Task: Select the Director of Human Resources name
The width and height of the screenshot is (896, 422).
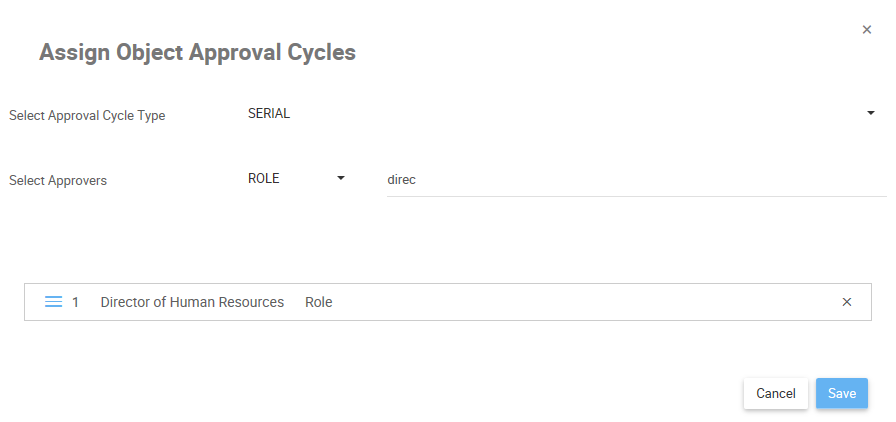Action: click(x=192, y=302)
